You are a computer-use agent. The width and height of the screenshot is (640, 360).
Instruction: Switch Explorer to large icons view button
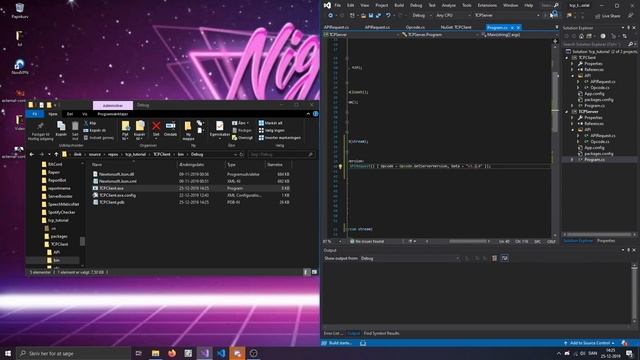point(314,272)
